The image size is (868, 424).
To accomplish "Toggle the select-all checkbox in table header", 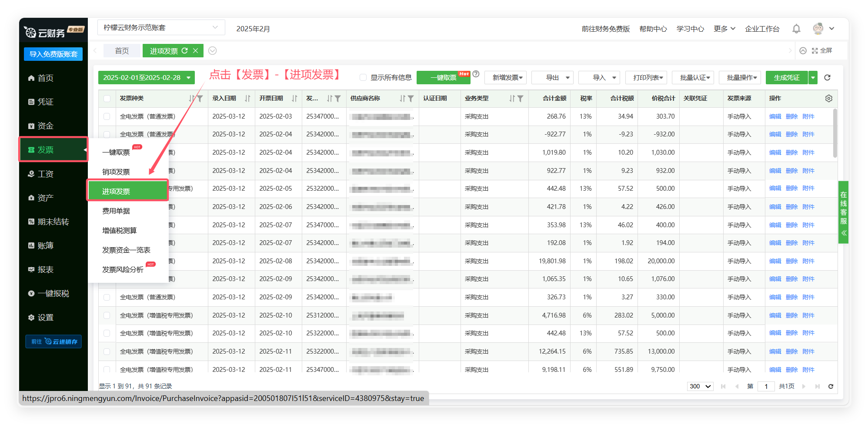I will [x=107, y=99].
